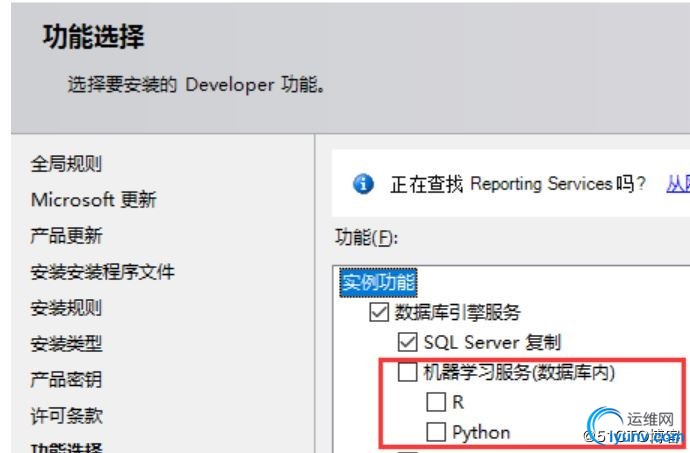Click 选择要安装的 Developer 功能 subtitle
Screen dimensions: 690x453
pyautogui.click(x=196, y=85)
